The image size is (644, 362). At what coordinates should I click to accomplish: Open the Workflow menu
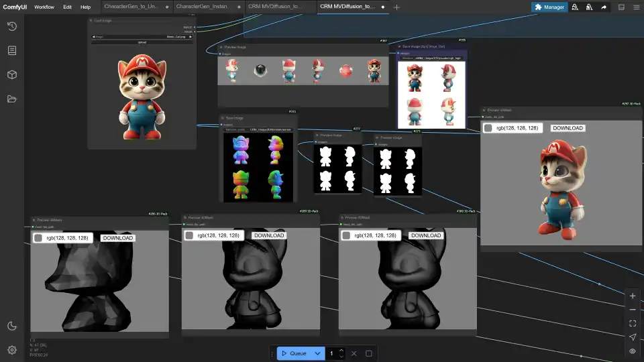point(44,7)
